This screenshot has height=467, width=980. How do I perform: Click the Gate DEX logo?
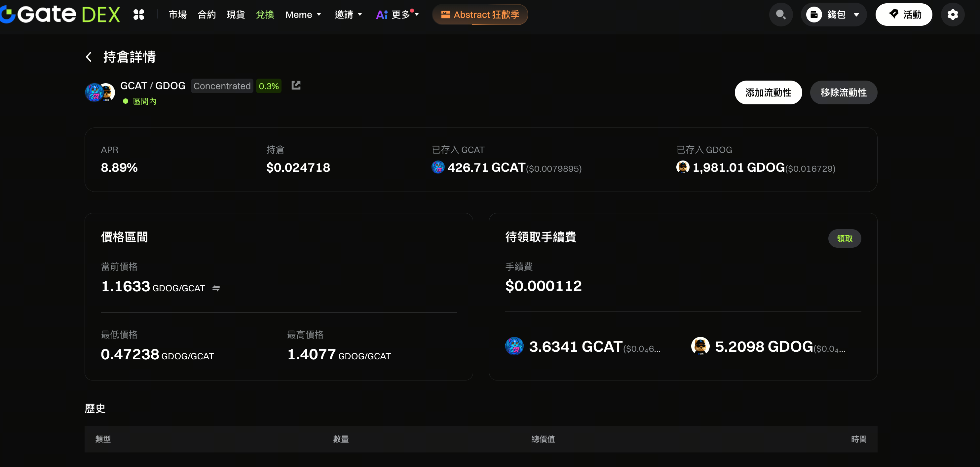coord(61,15)
